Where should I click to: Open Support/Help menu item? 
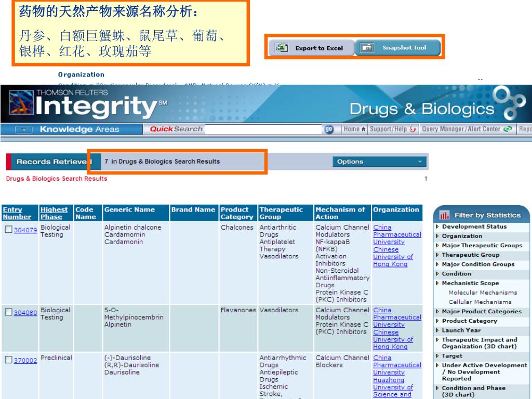(x=393, y=129)
